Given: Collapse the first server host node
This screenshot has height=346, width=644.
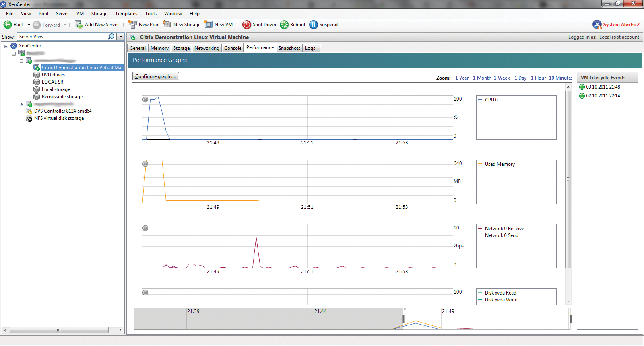Looking at the screenshot, I should click(21, 61).
